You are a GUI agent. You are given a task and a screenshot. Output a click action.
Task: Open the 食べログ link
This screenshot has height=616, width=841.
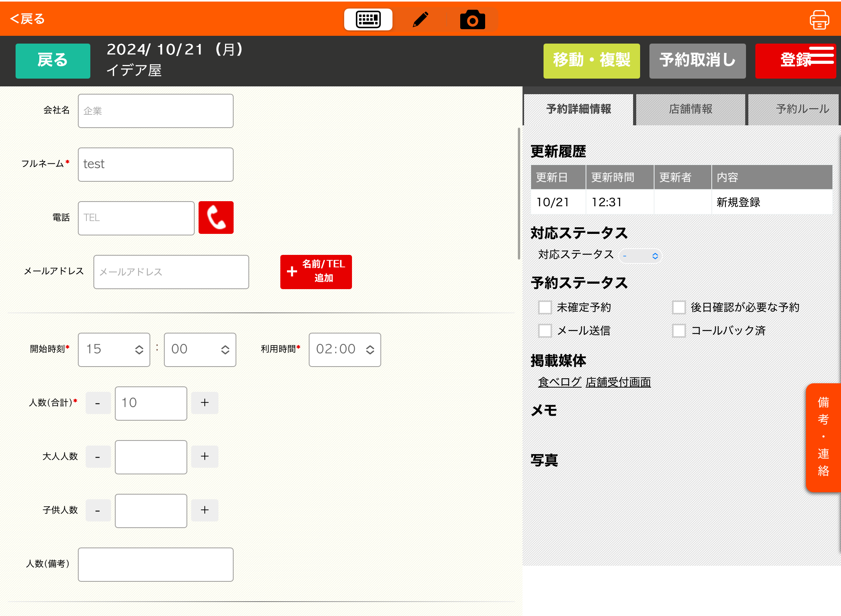click(x=559, y=382)
